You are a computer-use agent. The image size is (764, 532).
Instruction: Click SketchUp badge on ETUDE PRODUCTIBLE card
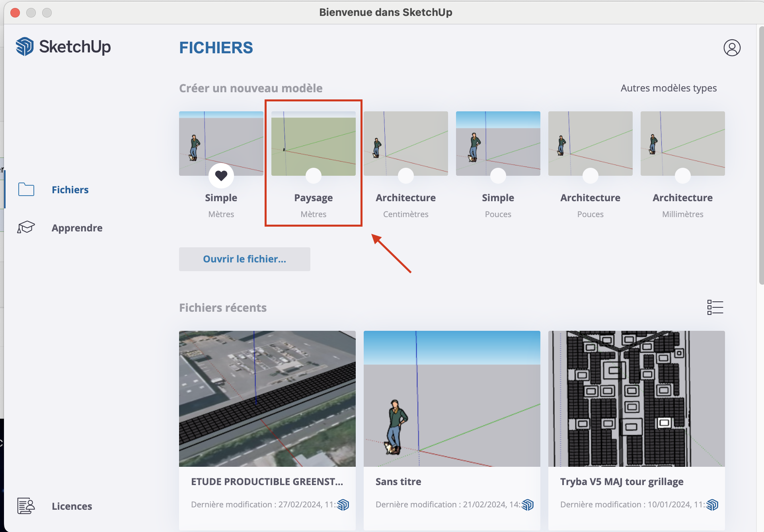[x=343, y=505]
